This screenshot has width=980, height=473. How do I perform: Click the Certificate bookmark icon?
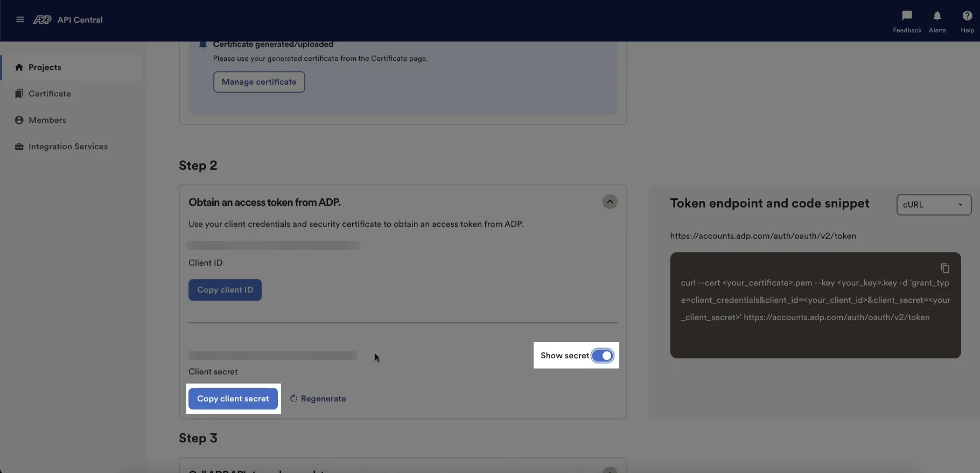pos(19,94)
